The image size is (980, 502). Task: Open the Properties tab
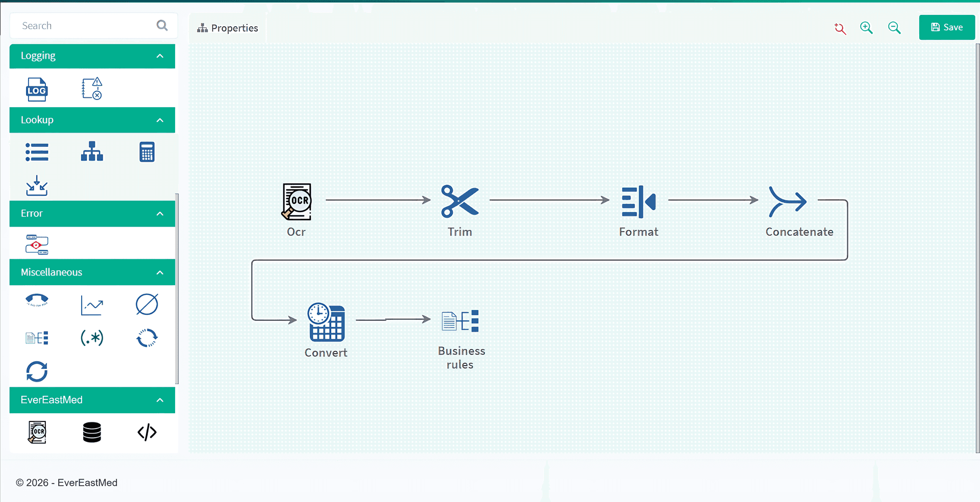point(228,28)
